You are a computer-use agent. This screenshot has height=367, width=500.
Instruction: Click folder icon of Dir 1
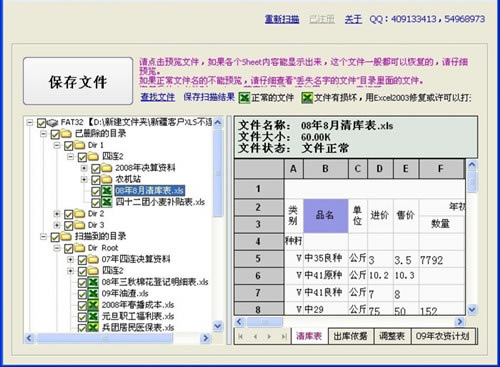coord(80,145)
